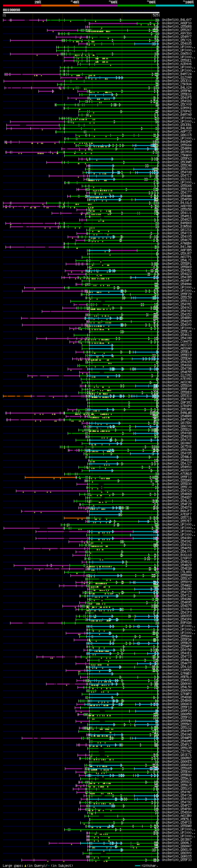Select the UniRef100_Q55FN0 label
Screen dimensions: 197x868
tap(177, 91)
